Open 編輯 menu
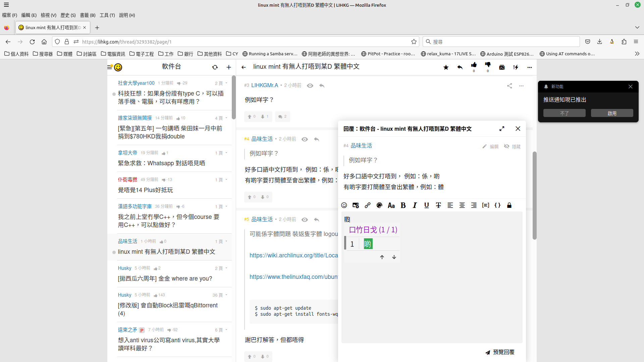Image resolution: width=644 pixels, height=362 pixels. click(x=29, y=15)
